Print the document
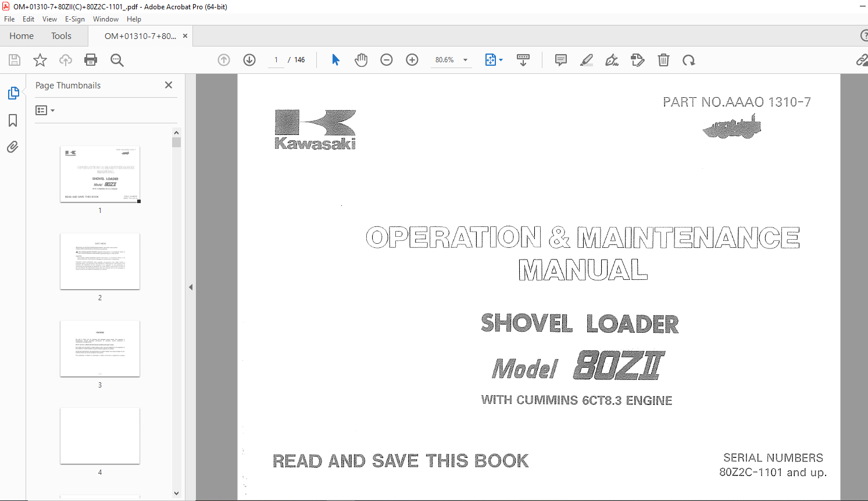The image size is (868, 501). (91, 60)
